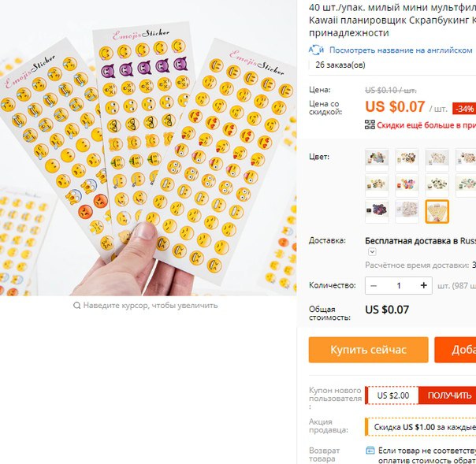Click the main emoji sticker product image
The width and height of the screenshot is (476, 464).
point(148,148)
